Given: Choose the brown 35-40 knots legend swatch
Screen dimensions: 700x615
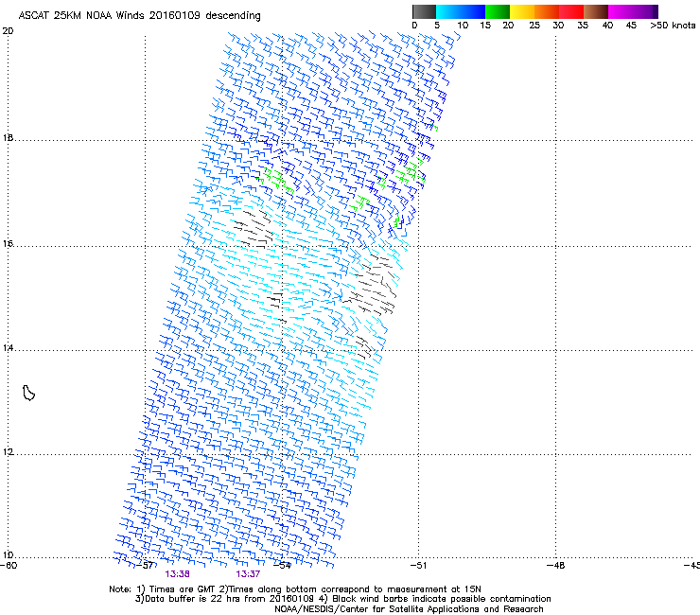Looking at the screenshot, I should click(x=596, y=11).
